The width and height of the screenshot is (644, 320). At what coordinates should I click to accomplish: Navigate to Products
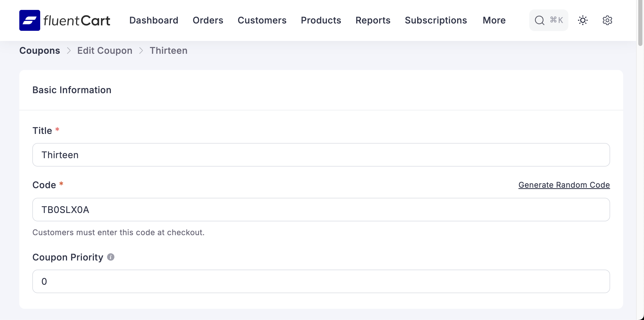(x=321, y=20)
